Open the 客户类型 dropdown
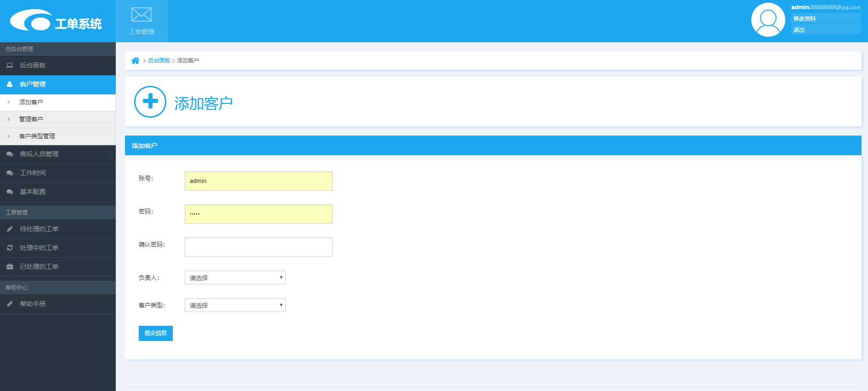 235,305
